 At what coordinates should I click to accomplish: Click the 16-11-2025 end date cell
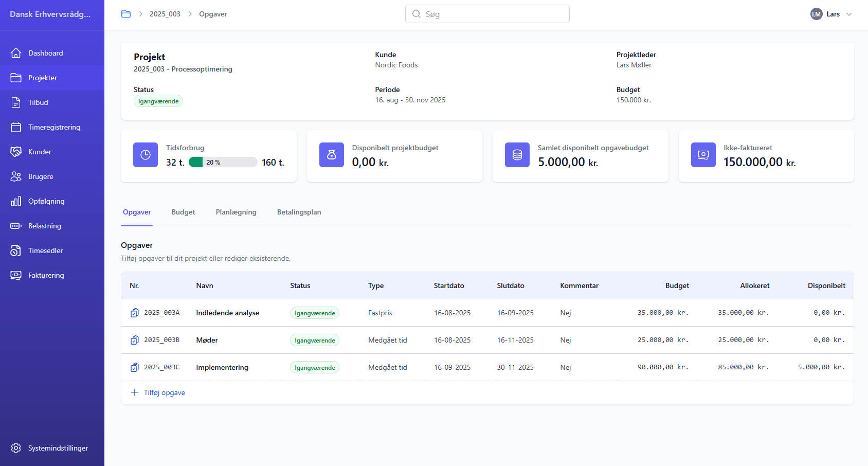515,340
